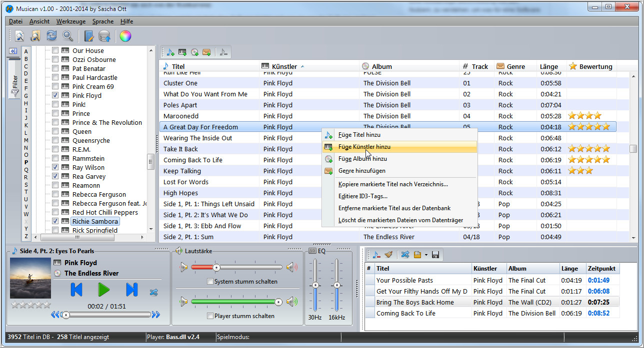Open the Werkzeuge menu
This screenshot has width=644, height=348.
pyautogui.click(x=71, y=21)
